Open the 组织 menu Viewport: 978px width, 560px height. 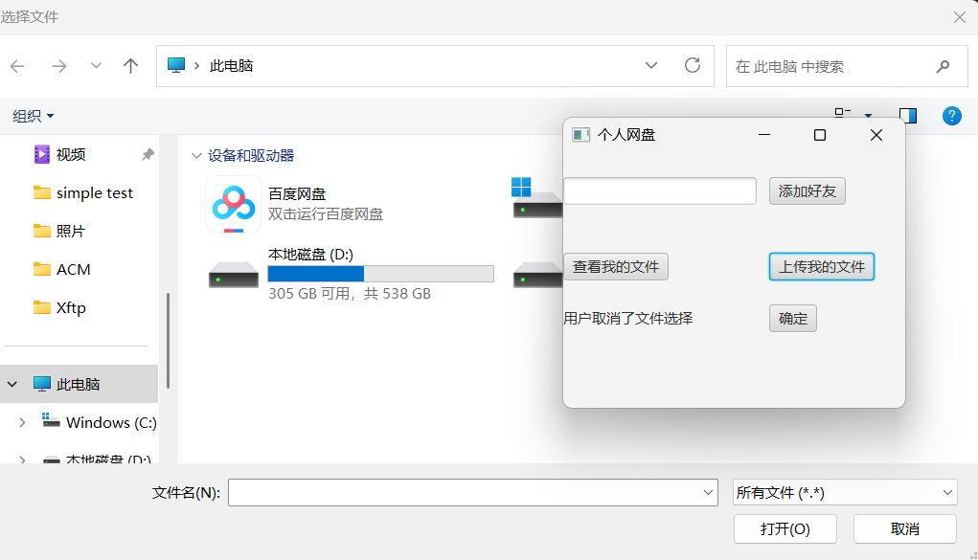coord(34,116)
